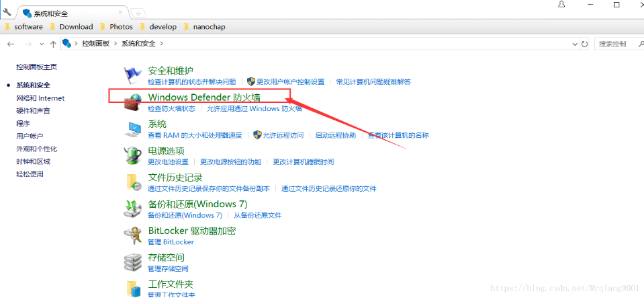Open 时钟和区域 category
The height and width of the screenshot is (304, 644).
[34, 161]
